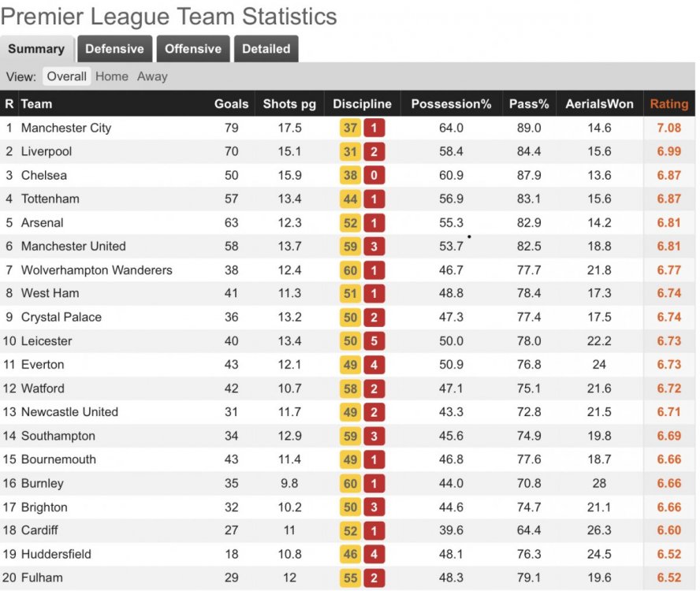Sort by Possession% column header
The width and height of the screenshot is (700, 591).
pyautogui.click(x=451, y=104)
